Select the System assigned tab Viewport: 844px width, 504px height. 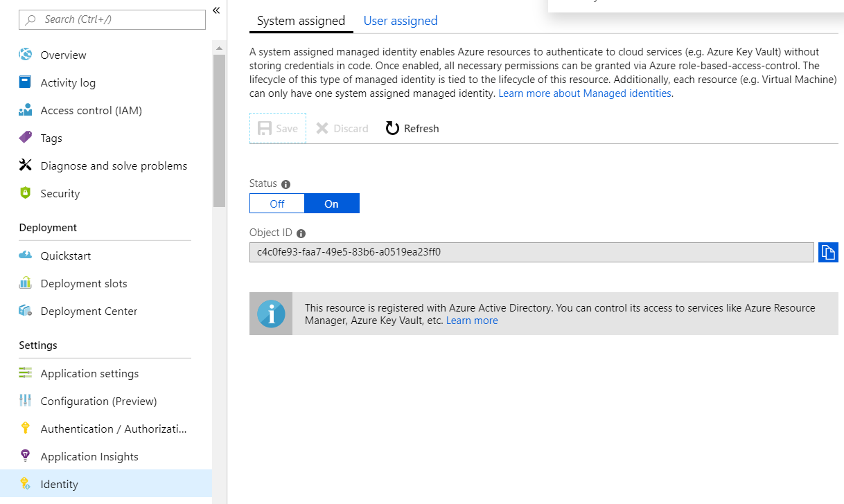[301, 21]
